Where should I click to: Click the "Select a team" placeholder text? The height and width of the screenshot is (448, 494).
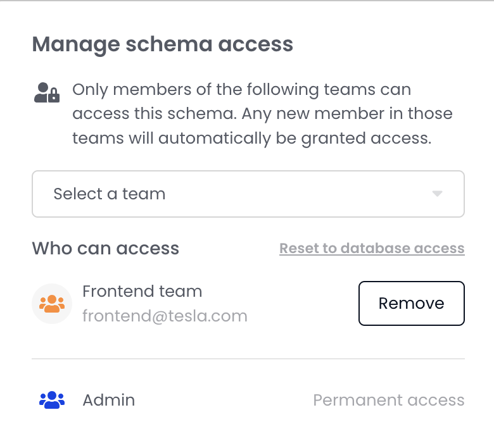point(109,194)
